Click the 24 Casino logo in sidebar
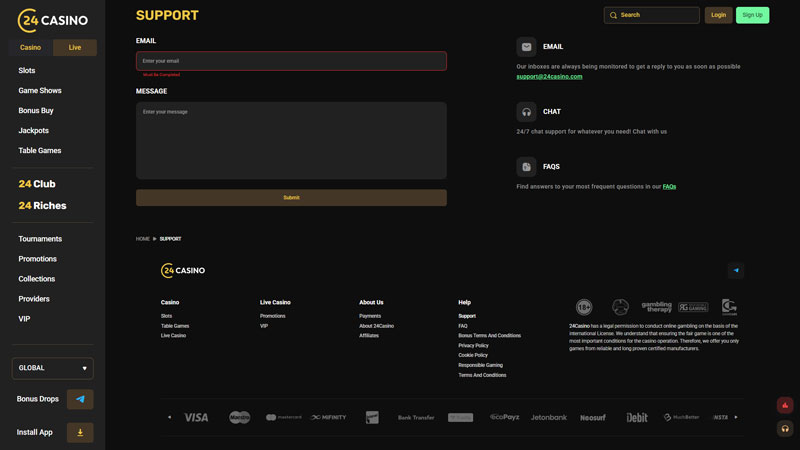 [52, 18]
